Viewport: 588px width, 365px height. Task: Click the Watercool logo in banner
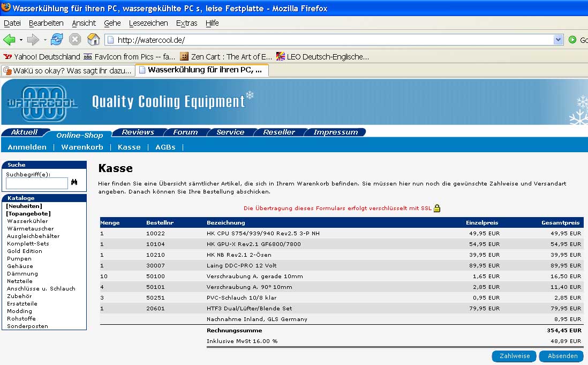click(x=42, y=103)
